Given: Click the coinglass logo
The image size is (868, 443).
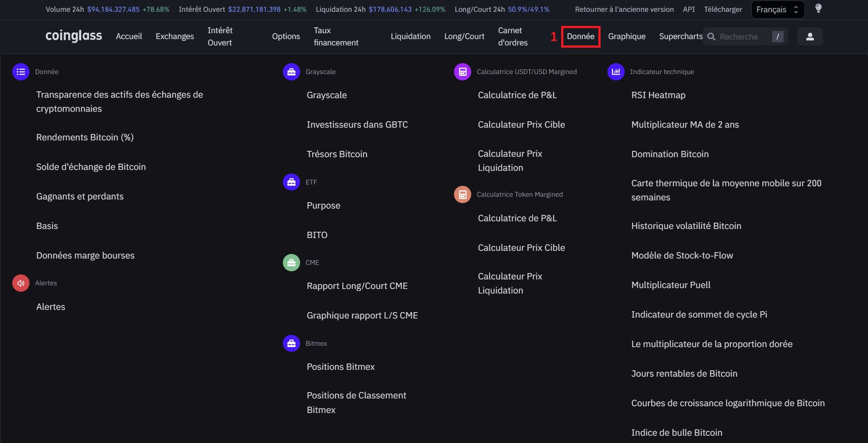Looking at the screenshot, I should (x=74, y=36).
